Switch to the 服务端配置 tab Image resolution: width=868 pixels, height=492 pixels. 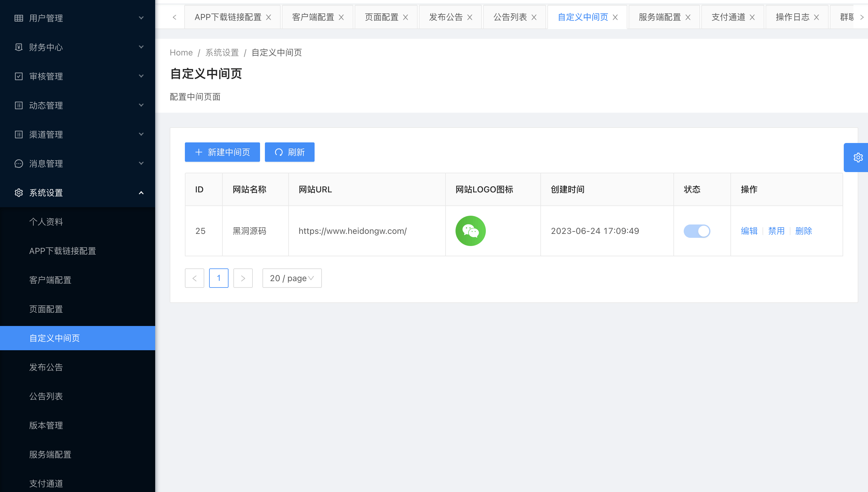coord(659,17)
